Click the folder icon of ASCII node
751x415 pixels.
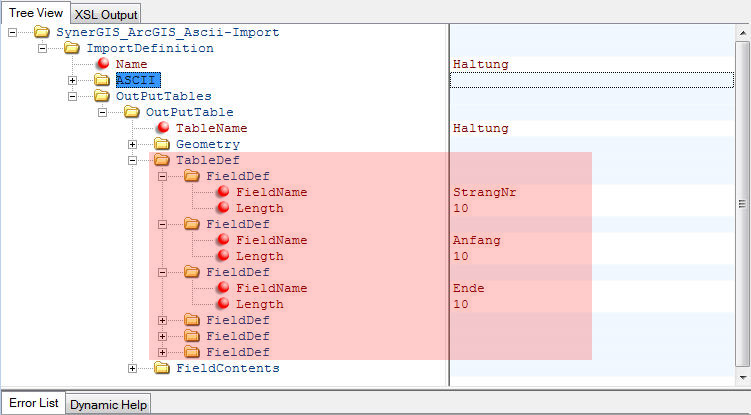tap(102, 80)
